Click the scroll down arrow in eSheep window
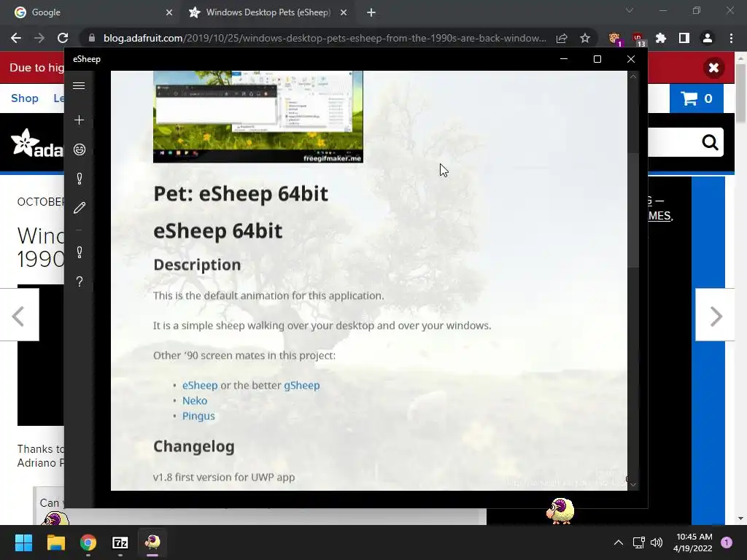This screenshot has height=560, width=747. [632, 484]
